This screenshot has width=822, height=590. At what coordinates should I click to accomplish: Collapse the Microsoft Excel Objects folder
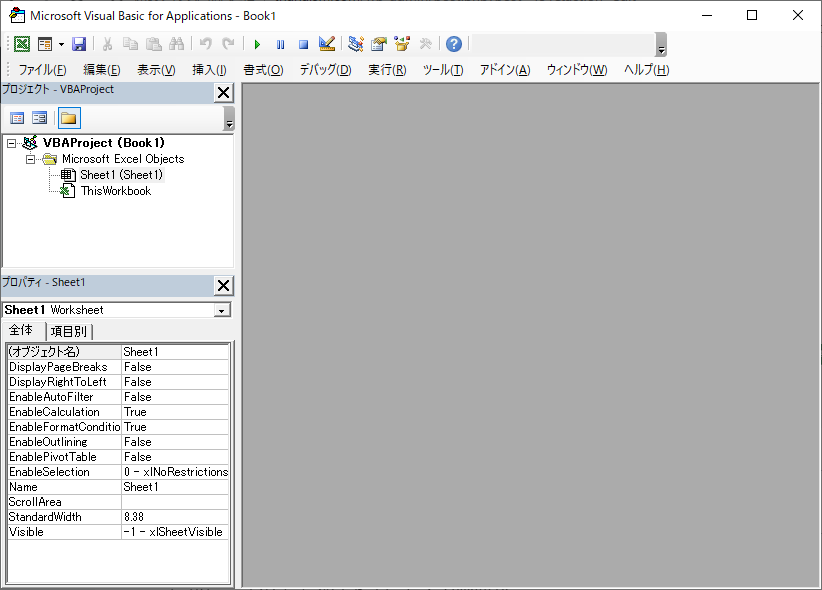click(x=30, y=159)
